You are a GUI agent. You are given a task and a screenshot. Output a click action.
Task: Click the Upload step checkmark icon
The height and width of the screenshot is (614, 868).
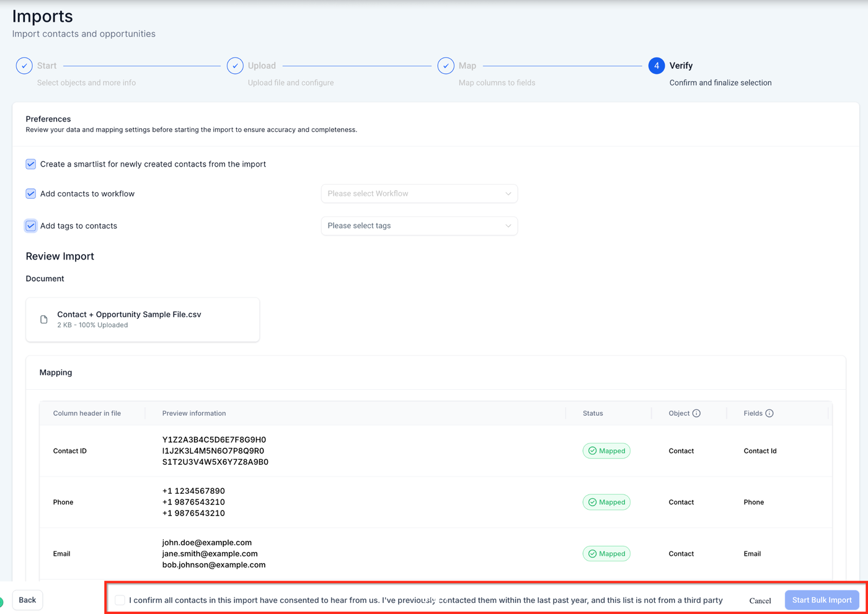(235, 66)
